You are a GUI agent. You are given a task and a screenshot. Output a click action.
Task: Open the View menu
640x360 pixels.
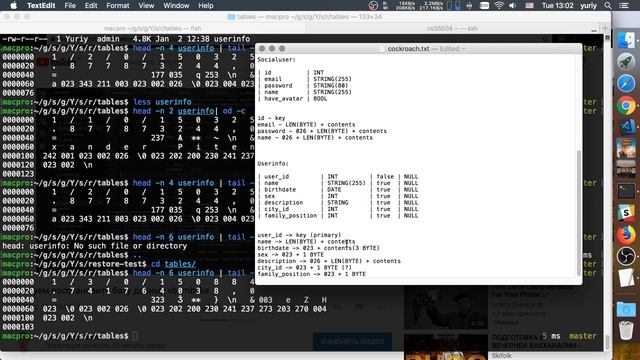[146, 5]
